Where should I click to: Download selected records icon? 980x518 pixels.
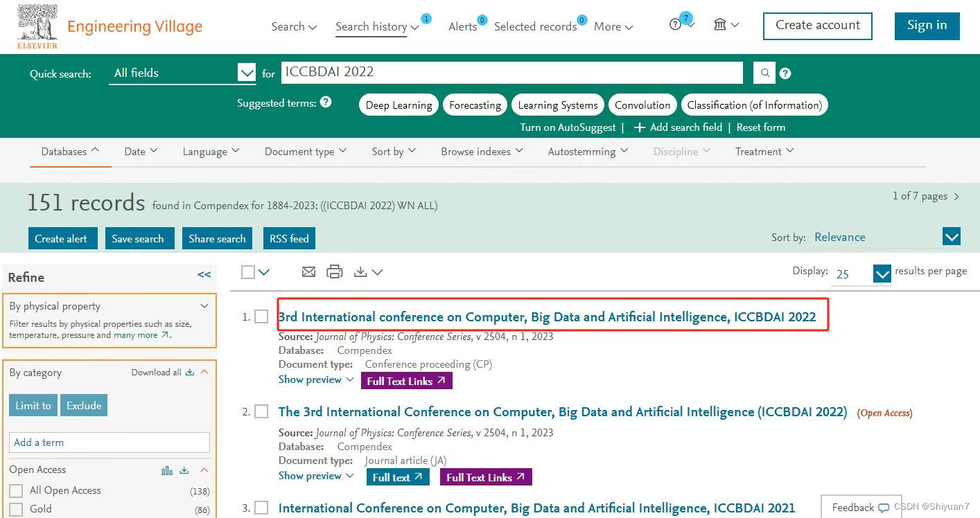pyautogui.click(x=360, y=272)
